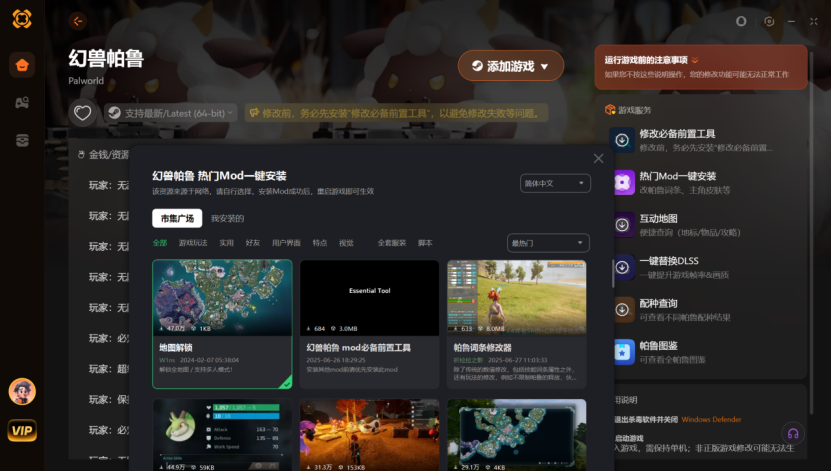Open the 简体中文 language dropdown

(555, 183)
